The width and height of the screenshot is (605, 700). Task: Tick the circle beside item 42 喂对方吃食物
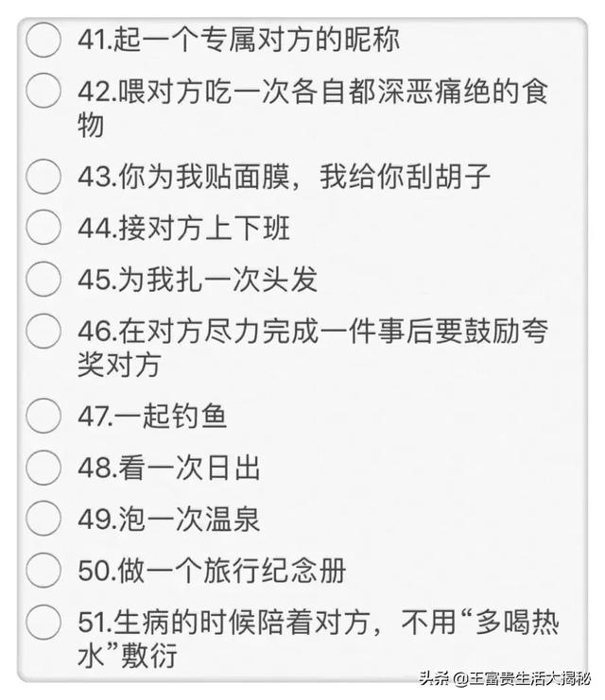pyautogui.click(x=43, y=92)
